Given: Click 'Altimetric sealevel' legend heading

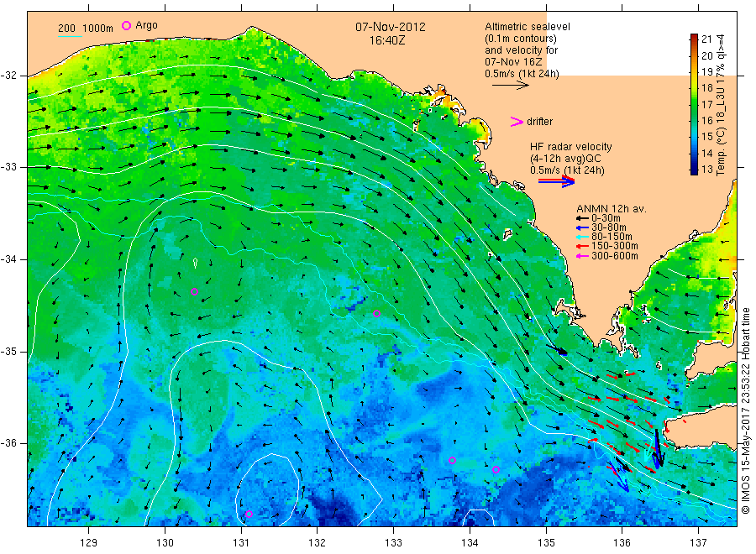Looking at the screenshot, I should pos(528,27).
